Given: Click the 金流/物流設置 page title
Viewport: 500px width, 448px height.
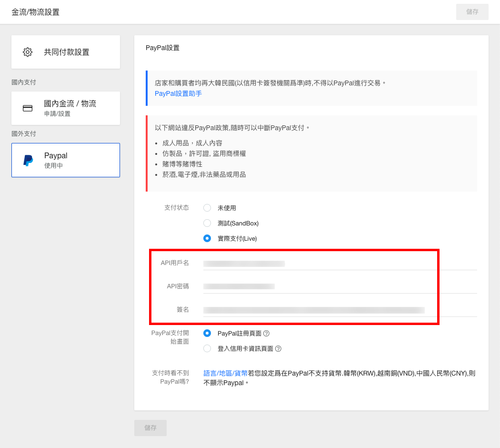Looking at the screenshot, I should [x=35, y=12].
